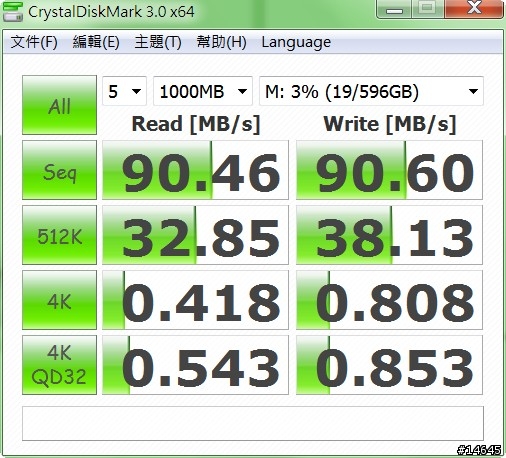Click the empty comment field at bottom

[253, 423]
